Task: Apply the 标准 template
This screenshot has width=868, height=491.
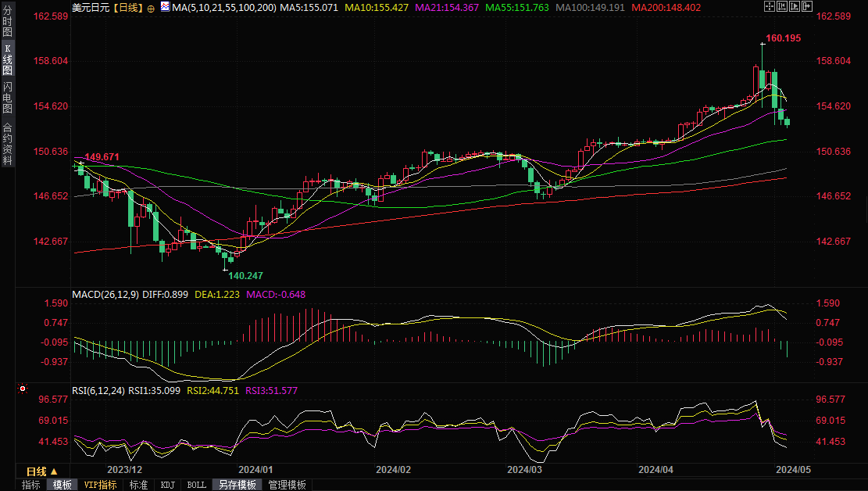Action: pyautogui.click(x=138, y=485)
